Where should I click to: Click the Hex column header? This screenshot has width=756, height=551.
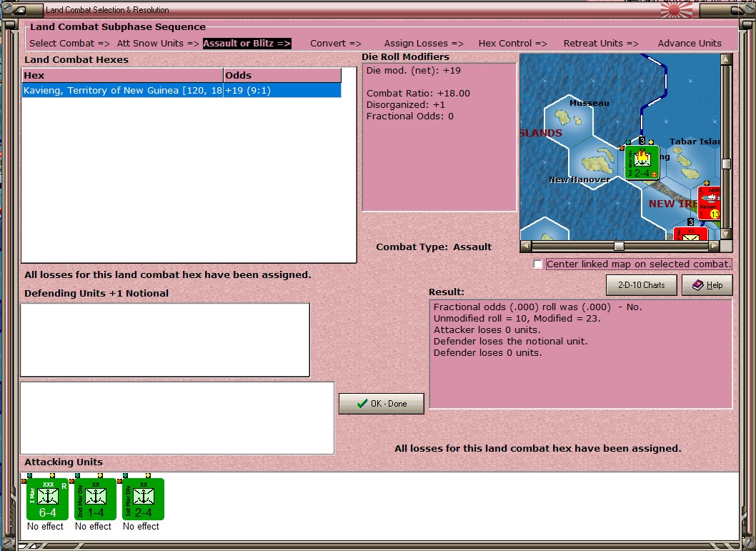pyautogui.click(x=122, y=75)
